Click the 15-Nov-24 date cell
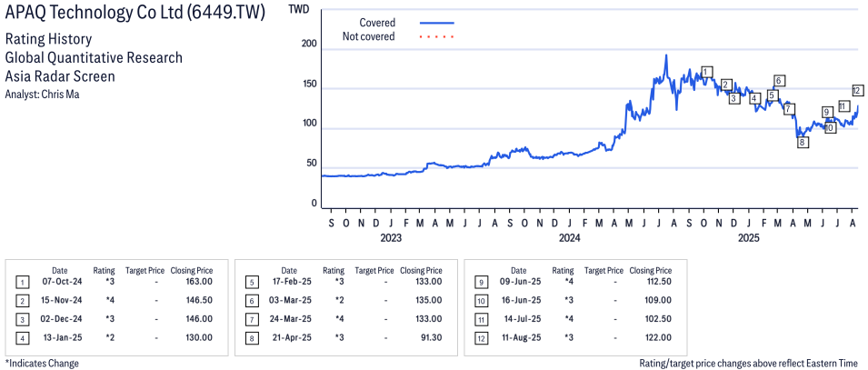Screen dimensions: 868x370 (x=60, y=301)
